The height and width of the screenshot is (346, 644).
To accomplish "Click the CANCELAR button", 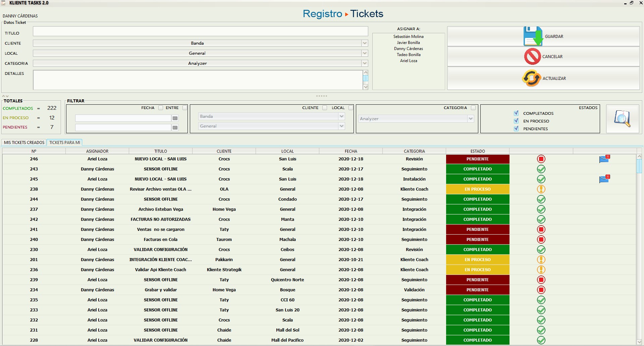I will point(543,56).
